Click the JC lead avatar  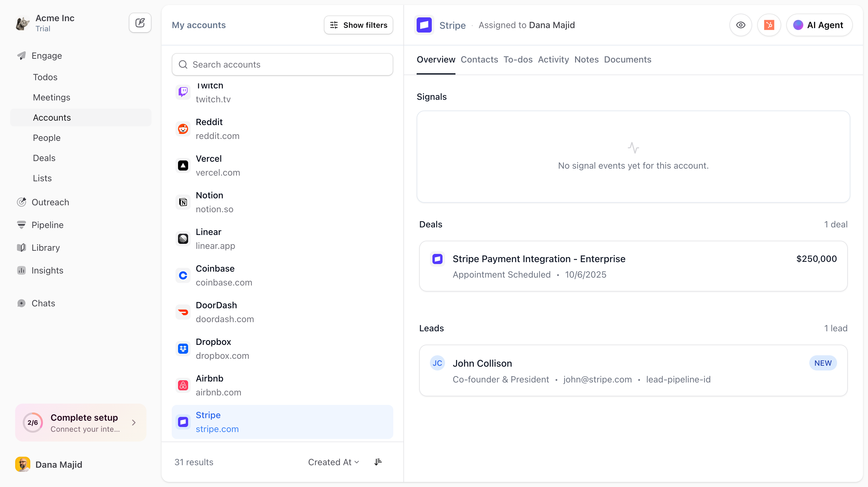[437, 363]
